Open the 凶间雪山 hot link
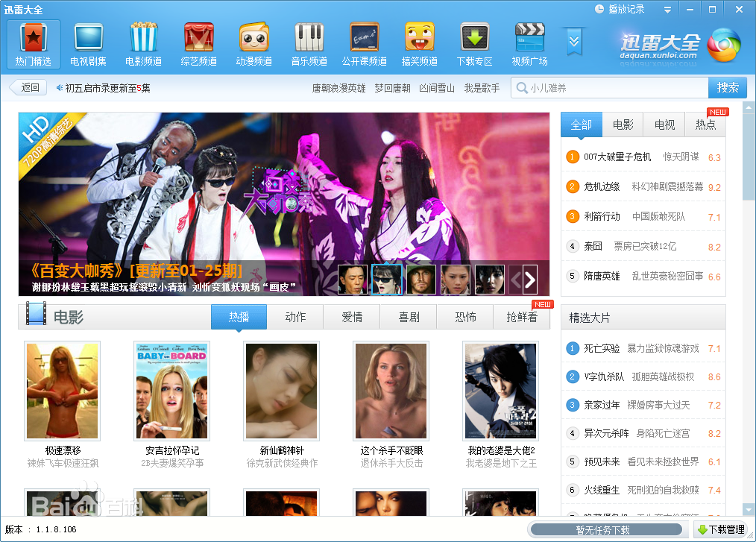The image size is (756, 542). click(x=437, y=88)
